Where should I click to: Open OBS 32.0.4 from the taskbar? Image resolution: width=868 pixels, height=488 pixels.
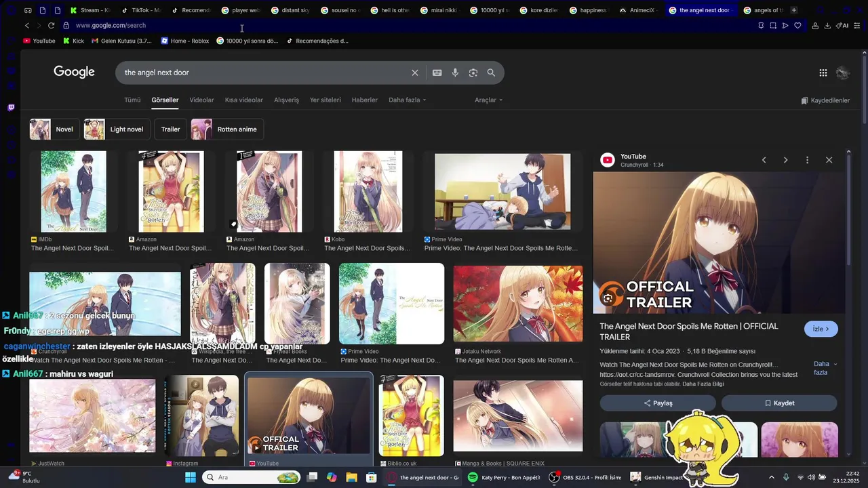(x=585, y=477)
